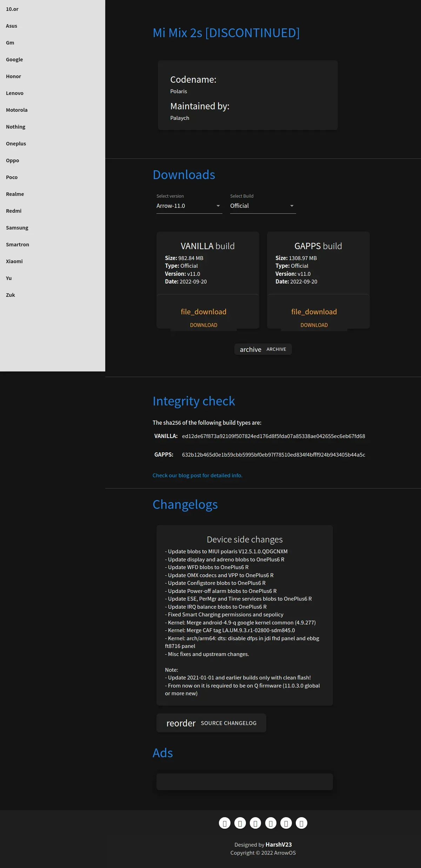Viewport: 421px width, 868px height.
Task: Click the third social icon in the footer
Action: [255, 823]
